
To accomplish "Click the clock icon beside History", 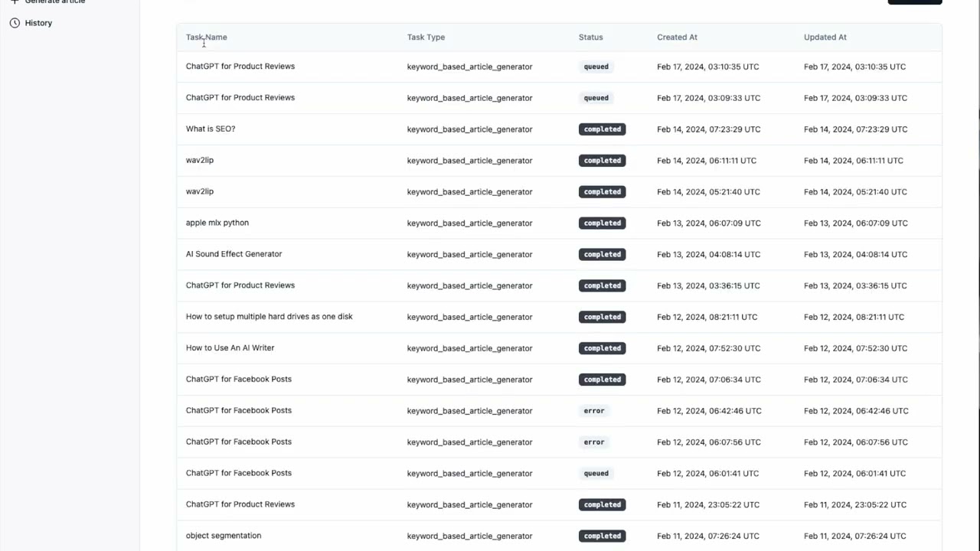I will pos(15,23).
